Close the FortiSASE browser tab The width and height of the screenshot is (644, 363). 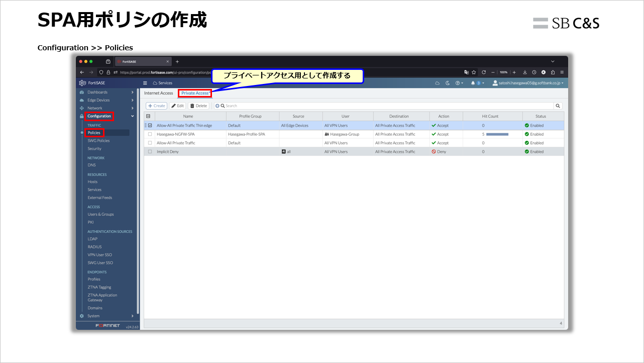tap(168, 61)
